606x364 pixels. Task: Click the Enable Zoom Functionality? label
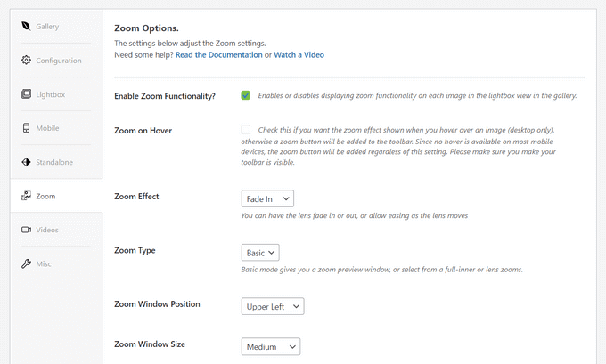(165, 96)
